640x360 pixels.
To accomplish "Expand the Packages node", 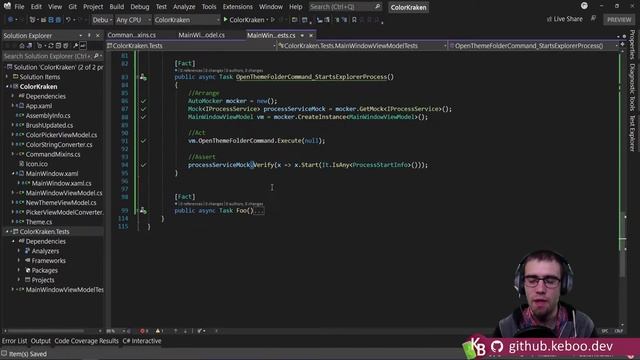I will pyautogui.click(x=18, y=270).
